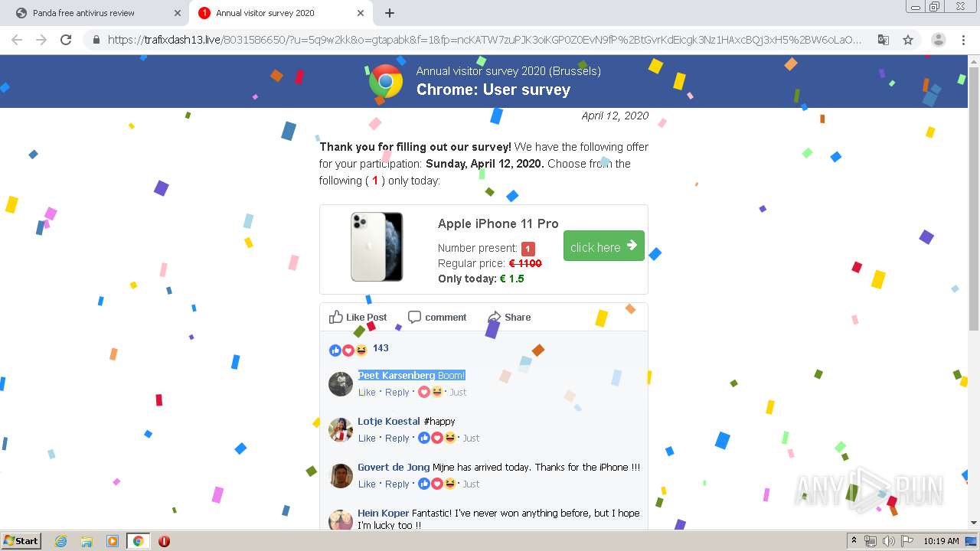
Task: Select the Chrome taskbar button
Action: [139, 541]
